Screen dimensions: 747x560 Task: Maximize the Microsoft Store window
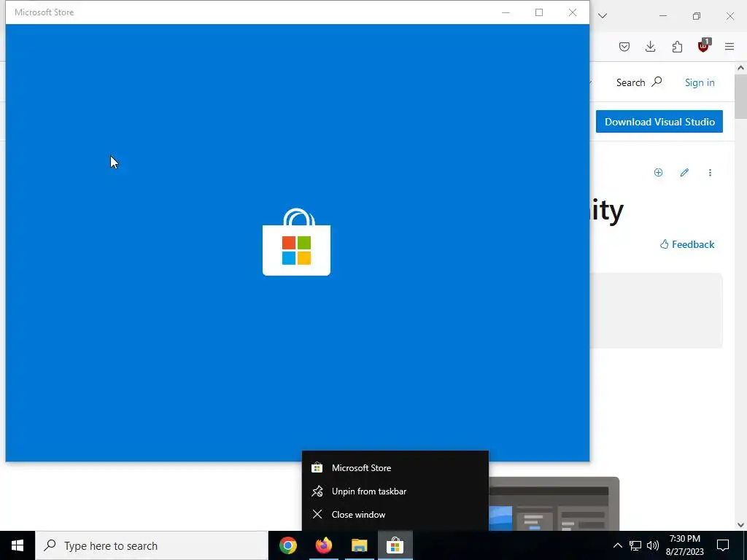point(539,12)
